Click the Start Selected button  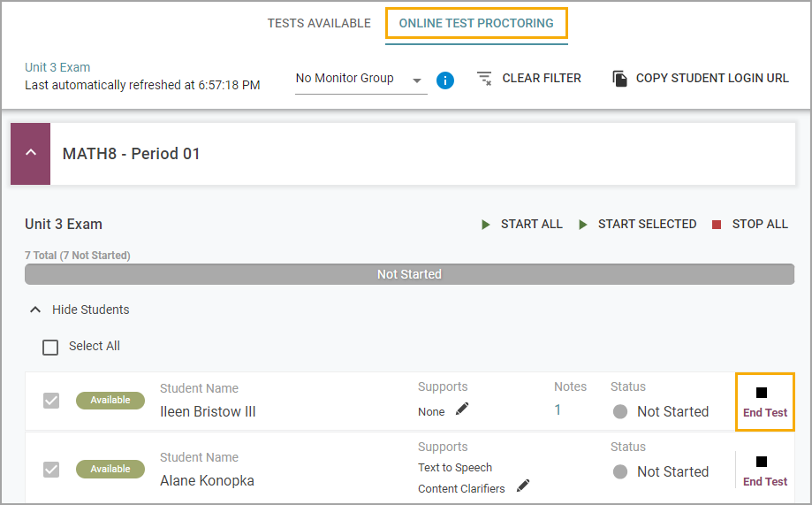(637, 225)
